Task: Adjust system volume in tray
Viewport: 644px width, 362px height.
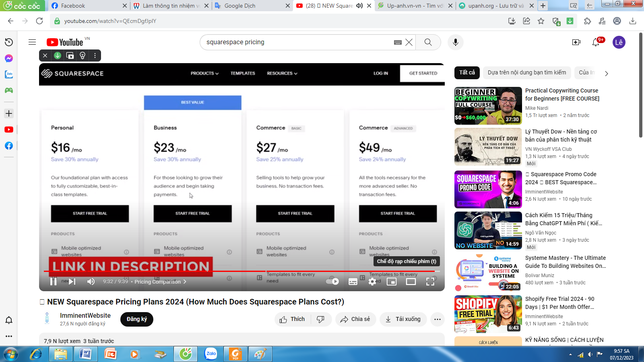Action: click(x=590, y=354)
